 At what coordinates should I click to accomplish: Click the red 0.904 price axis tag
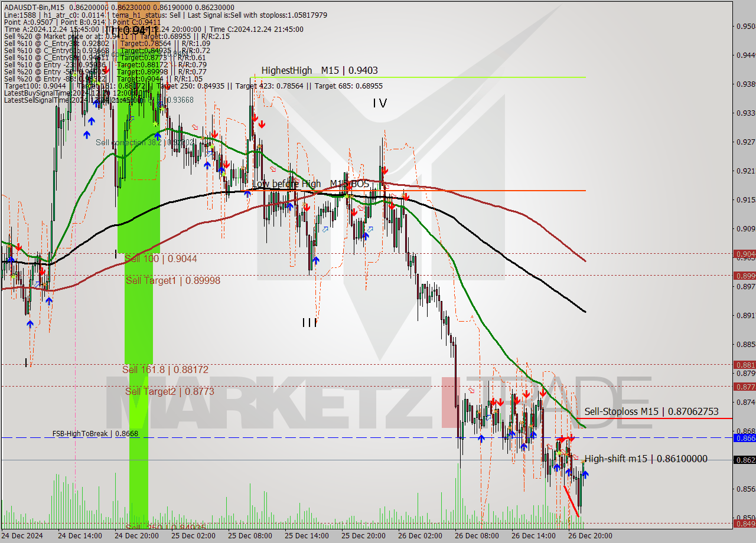(x=744, y=254)
